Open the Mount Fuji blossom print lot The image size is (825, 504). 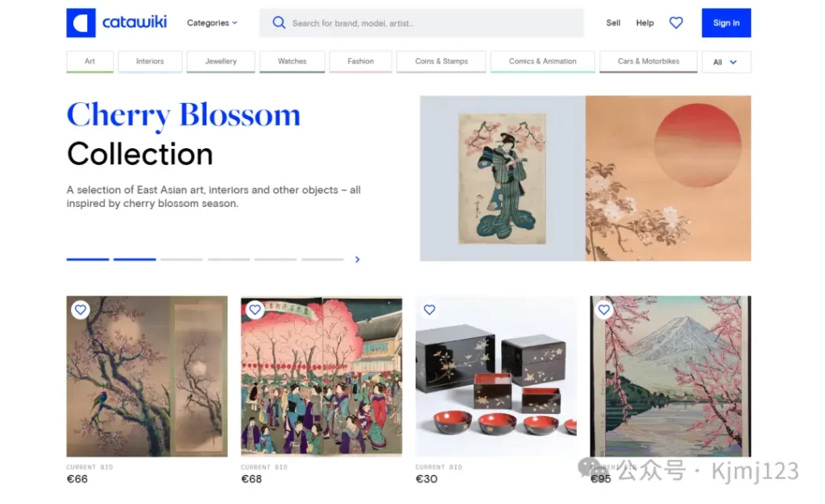pyautogui.click(x=670, y=376)
